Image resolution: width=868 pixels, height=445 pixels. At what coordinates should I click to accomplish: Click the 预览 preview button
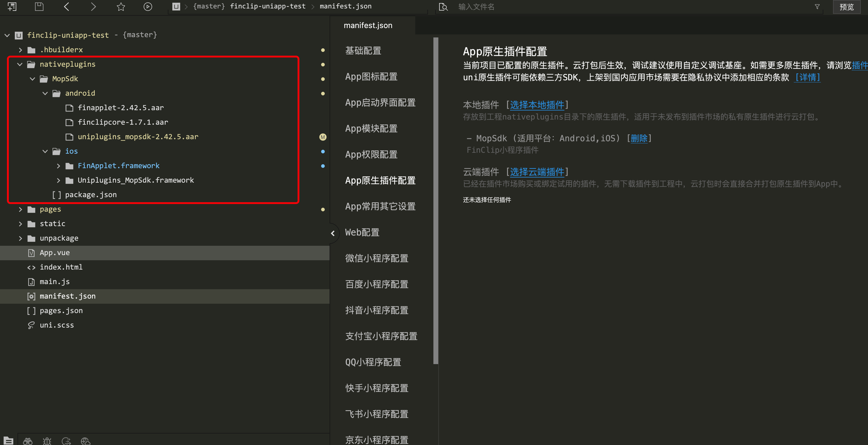(x=847, y=7)
